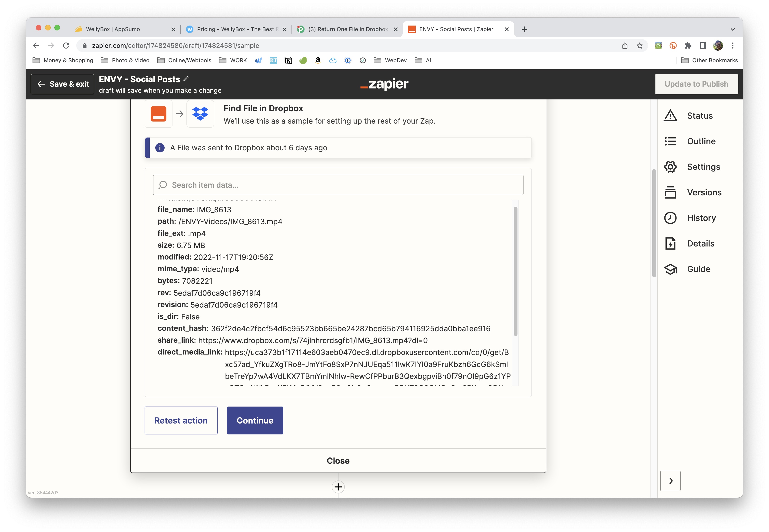Open the WORK bookmarks folder

[233, 60]
